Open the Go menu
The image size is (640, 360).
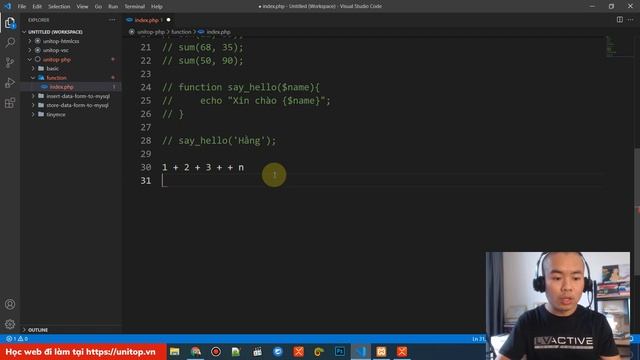(x=98, y=7)
